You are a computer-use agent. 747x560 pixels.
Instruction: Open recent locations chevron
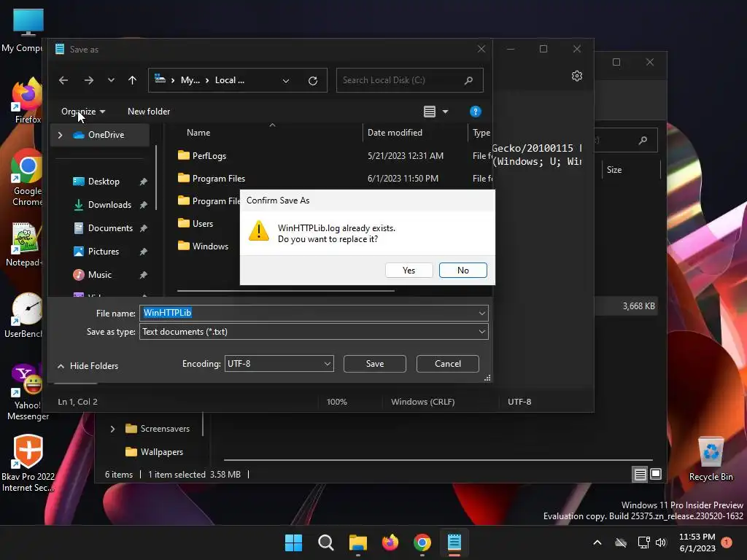click(x=111, y=80)
